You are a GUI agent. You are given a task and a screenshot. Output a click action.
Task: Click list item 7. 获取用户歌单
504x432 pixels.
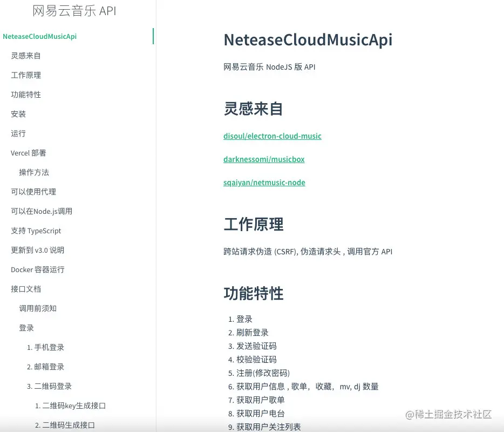click(256, 400)
